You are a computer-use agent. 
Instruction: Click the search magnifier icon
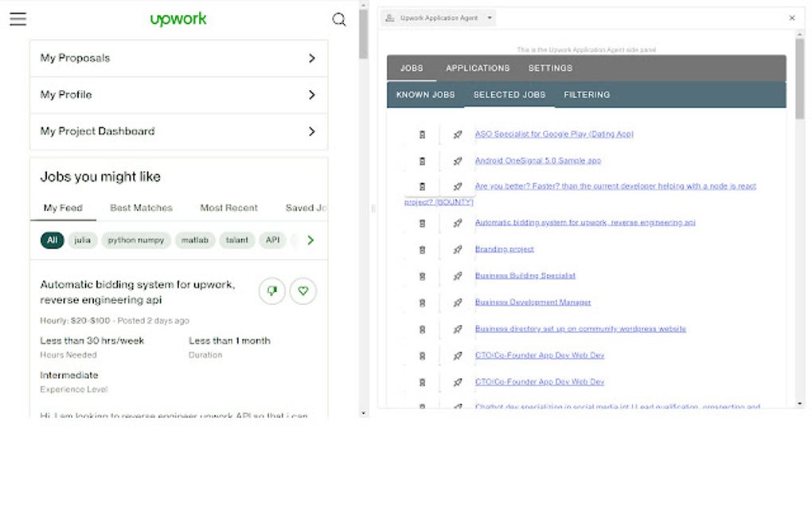coord(339,19)
